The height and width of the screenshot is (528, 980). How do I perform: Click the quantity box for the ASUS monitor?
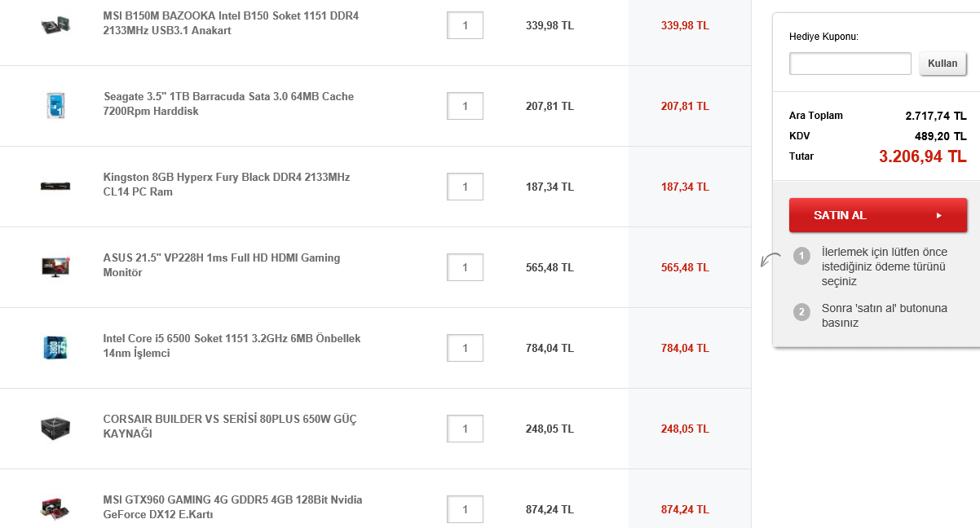[465, 267]
